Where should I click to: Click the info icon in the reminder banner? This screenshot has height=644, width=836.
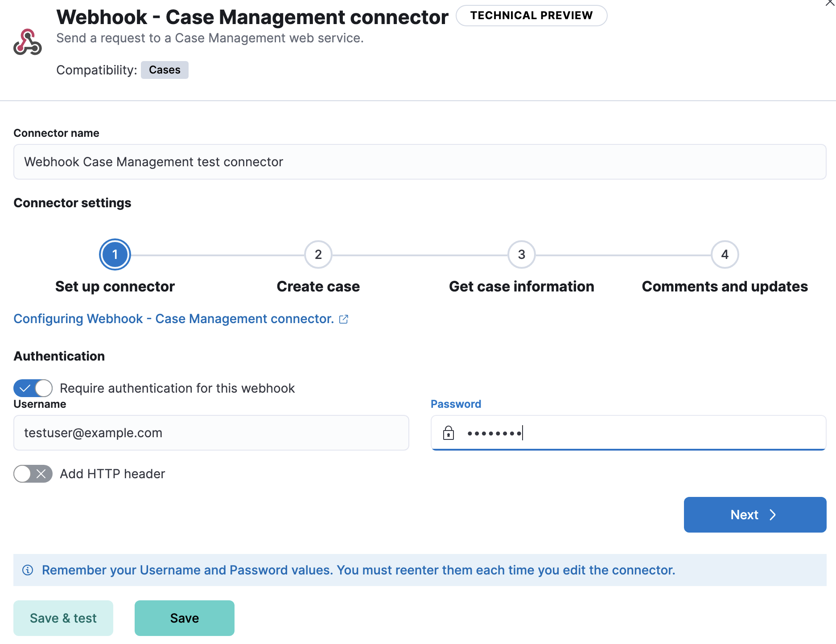point(28,570)
